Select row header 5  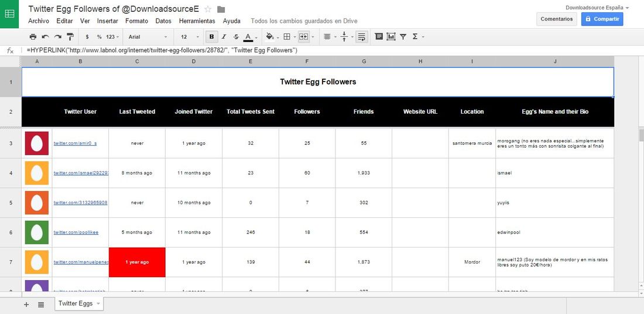click(11, 203)
